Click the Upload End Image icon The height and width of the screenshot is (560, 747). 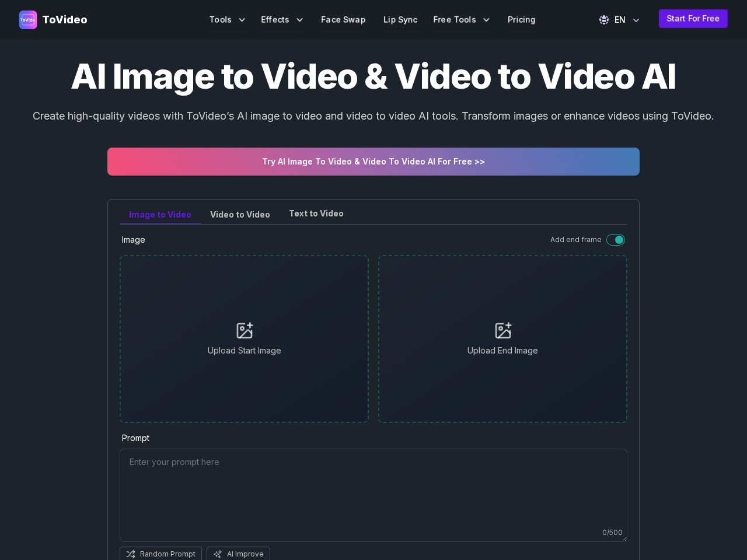(502, 330)
